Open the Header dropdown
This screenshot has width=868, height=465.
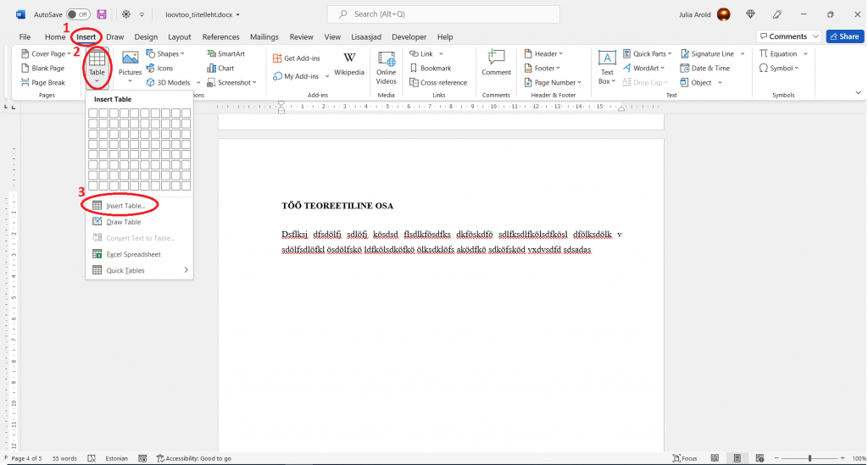[543, 53]
